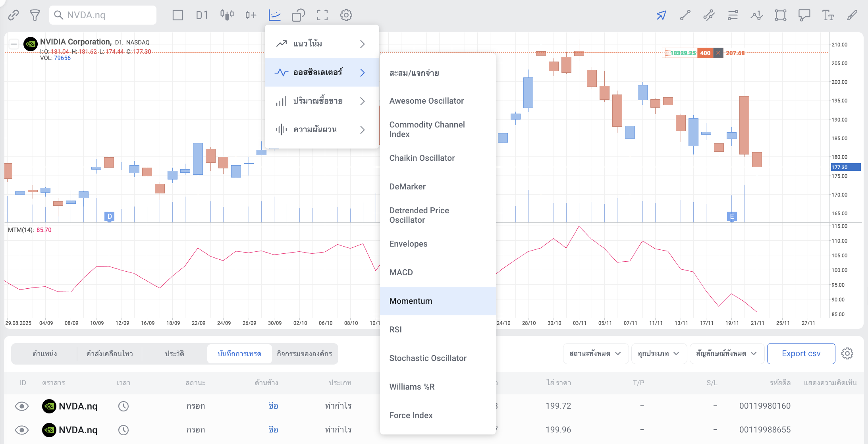Toggle visibility of first NVDA.nq trade row
This screenshot has height=444, width=868.
point(22,406)
